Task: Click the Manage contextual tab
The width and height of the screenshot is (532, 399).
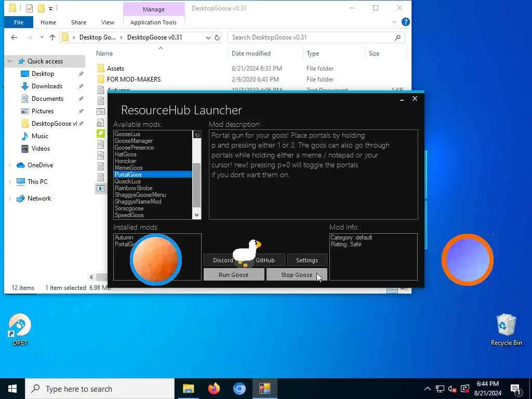Action: point(154,9)
